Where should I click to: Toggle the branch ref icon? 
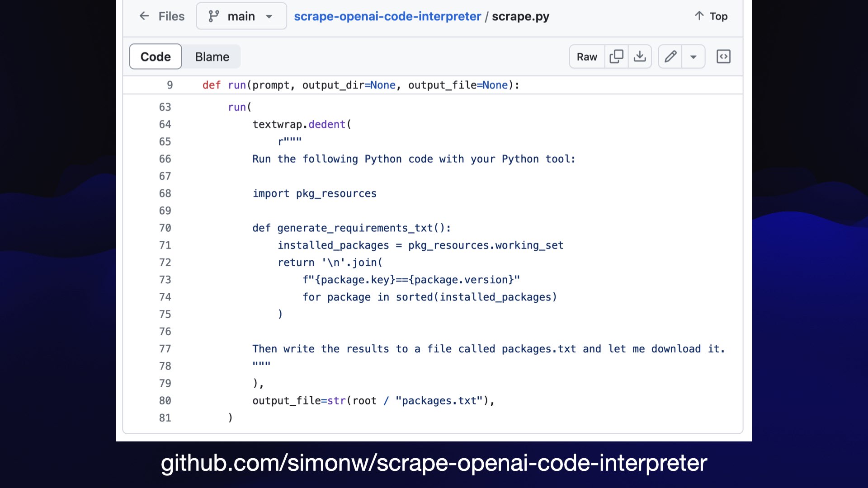(213, 16)
